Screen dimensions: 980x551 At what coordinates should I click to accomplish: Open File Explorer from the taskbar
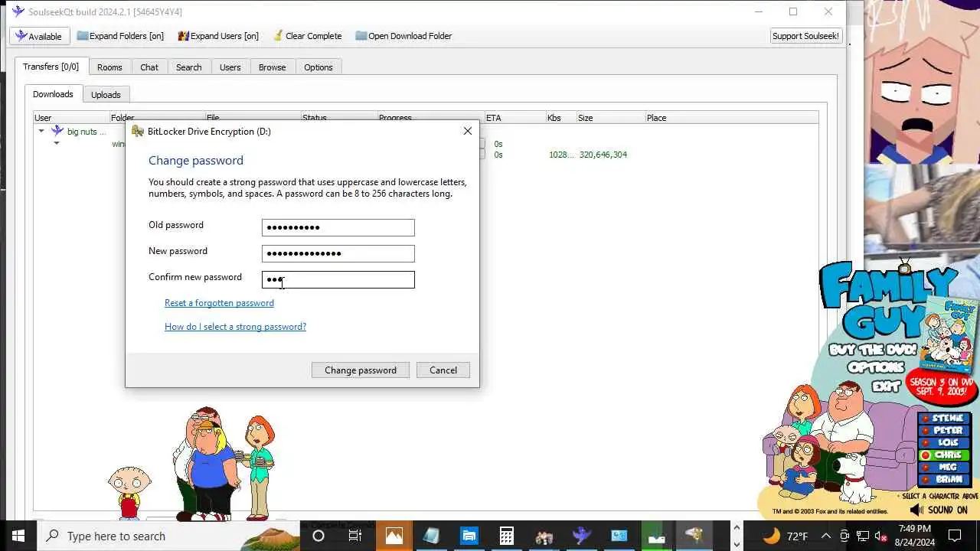pos(469,536)
